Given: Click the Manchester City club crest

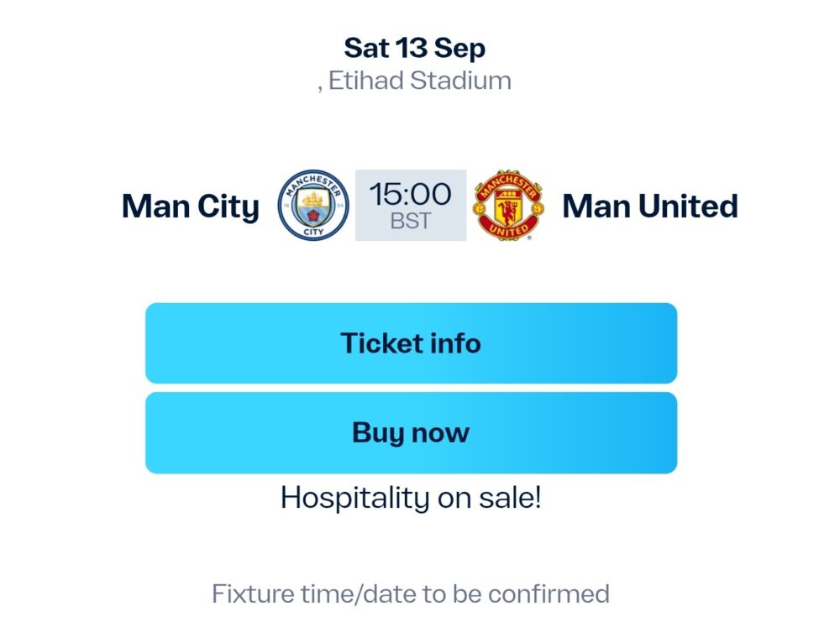Looking at the screenshot, I should tap(313, 205).
